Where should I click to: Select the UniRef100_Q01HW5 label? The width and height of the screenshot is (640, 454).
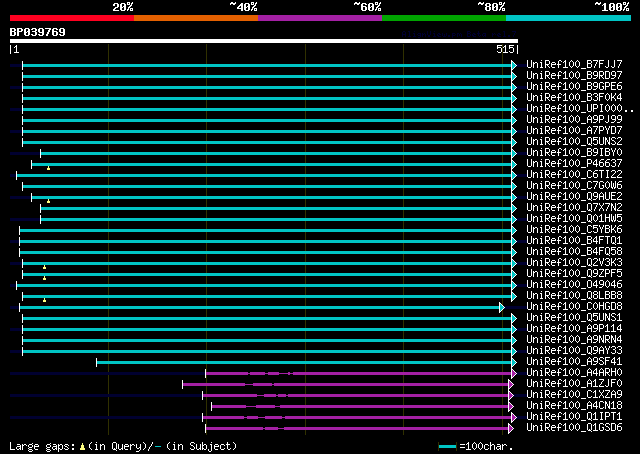click(x=574, y=219)
